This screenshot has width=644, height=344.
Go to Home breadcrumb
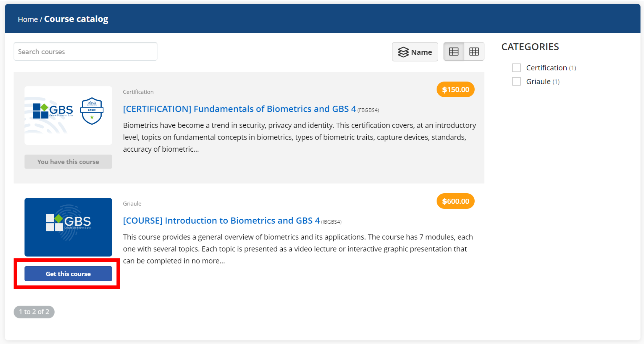click(28, 19)
